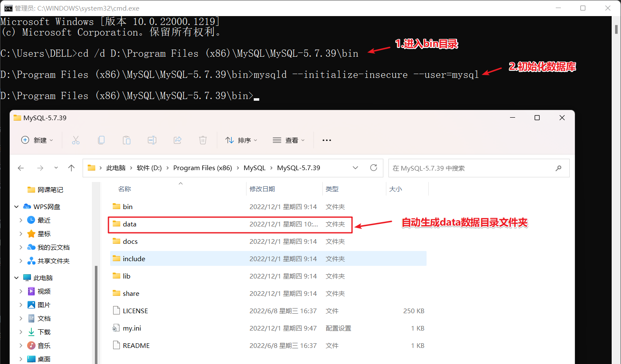Click the back navigation arrow
621x364 pixels.
(x=21, y=168)
